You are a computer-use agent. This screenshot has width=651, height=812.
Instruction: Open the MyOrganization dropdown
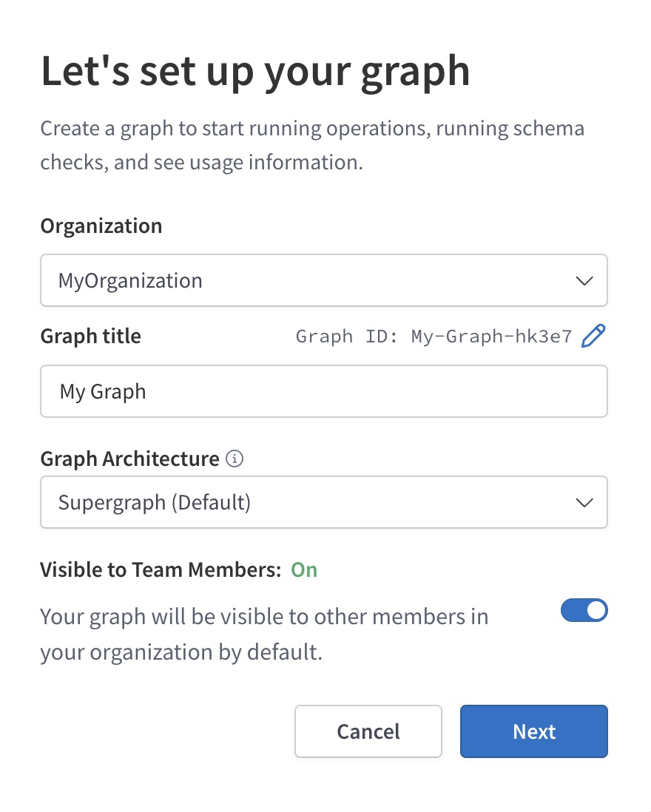click(x=323, y=281)
